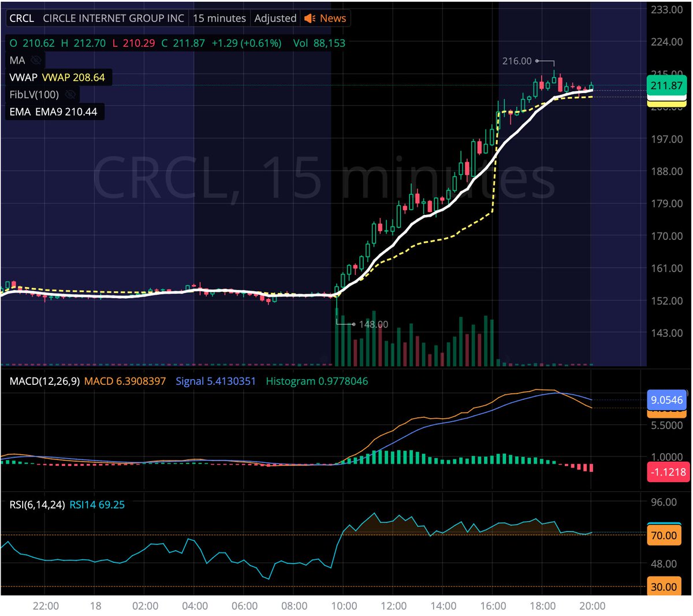Open the News link in chart header
The image size is (693, 616).
tap(333, 18)
